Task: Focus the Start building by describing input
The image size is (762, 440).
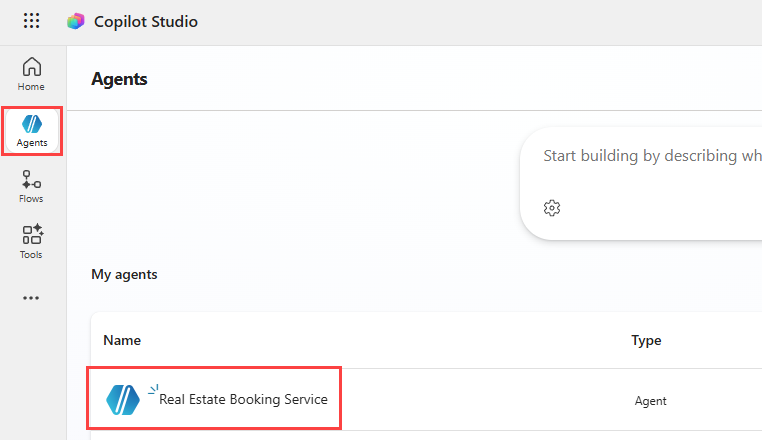Action: pyautogui.click(x=650, y=156)
